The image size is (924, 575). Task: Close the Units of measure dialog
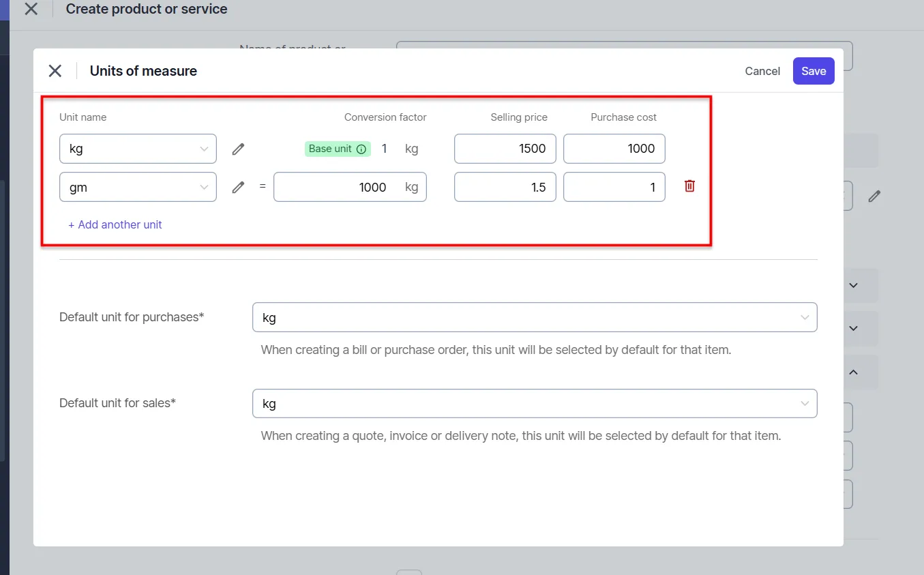tap(55, 70)
